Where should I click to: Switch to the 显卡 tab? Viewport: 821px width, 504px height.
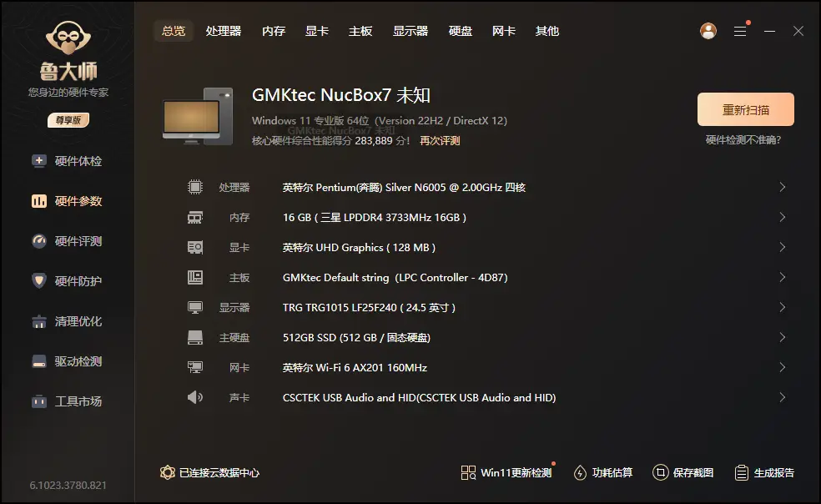tap(317, 31)
